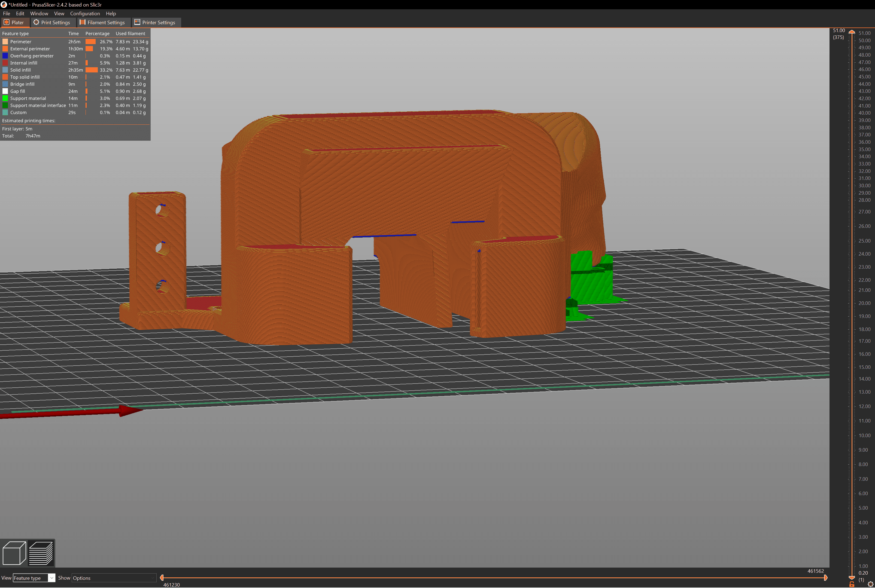Switch to the sliced layers preview
This screenshot has height=588, width=875.
click(x=41, y=553)
